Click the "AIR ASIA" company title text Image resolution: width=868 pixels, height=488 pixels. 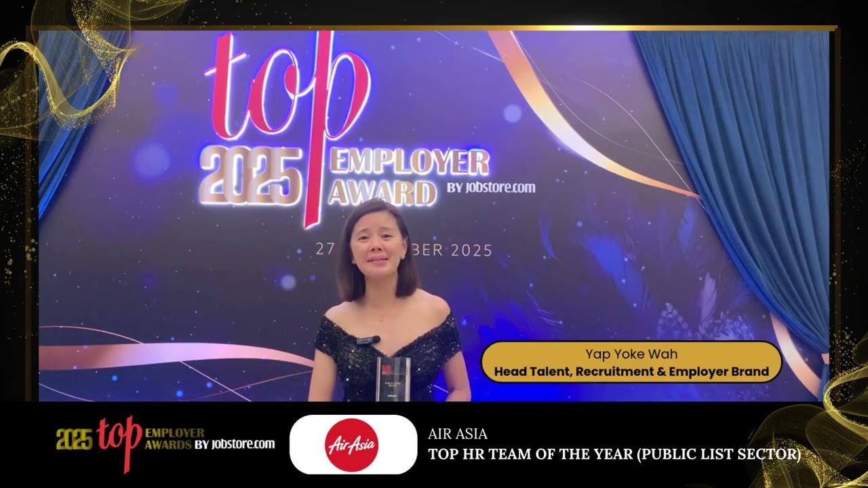[x=458, y=434]
